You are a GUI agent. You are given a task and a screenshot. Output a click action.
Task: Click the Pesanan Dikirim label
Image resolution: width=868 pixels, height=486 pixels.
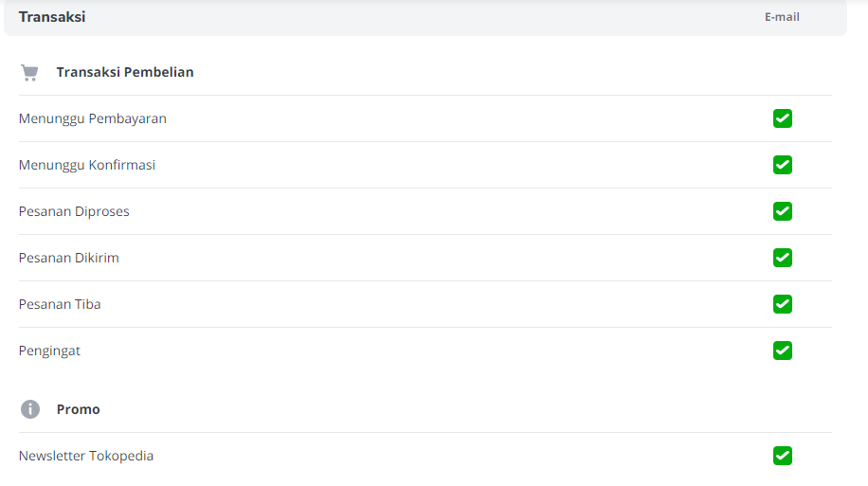(68, 258)
